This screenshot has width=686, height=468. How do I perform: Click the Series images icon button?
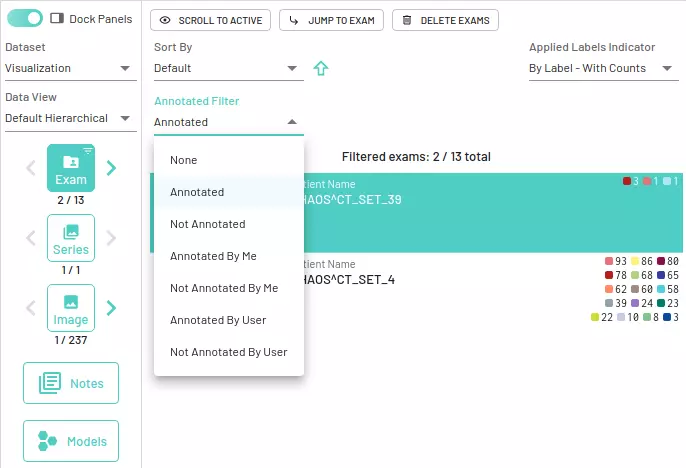click(71, 238)
